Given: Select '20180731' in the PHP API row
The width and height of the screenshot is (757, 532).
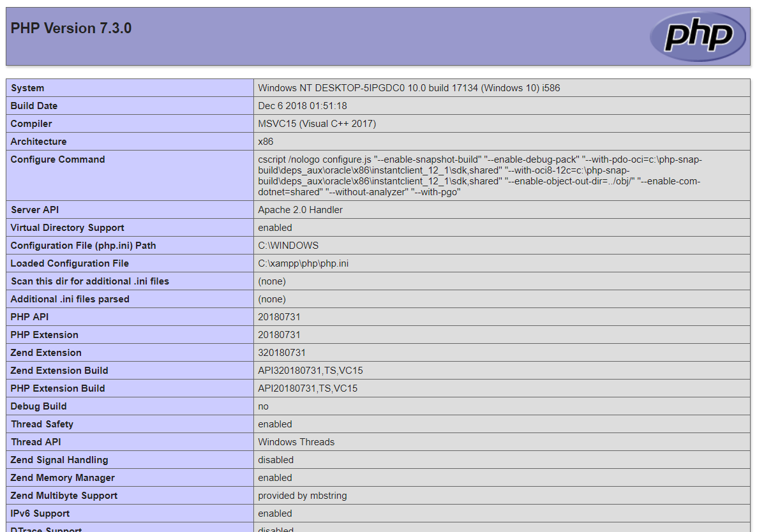Looking at the screenshot, I should point(279,317).
